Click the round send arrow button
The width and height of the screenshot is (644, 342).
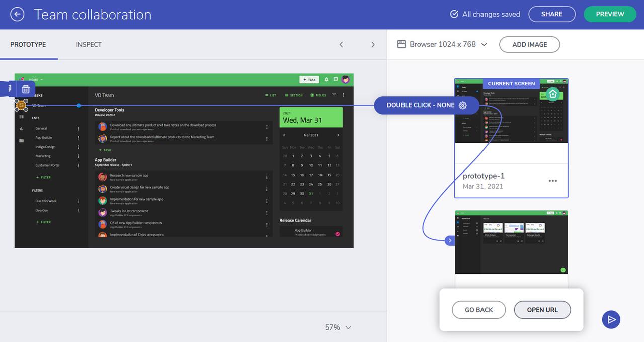coord(611,319)
